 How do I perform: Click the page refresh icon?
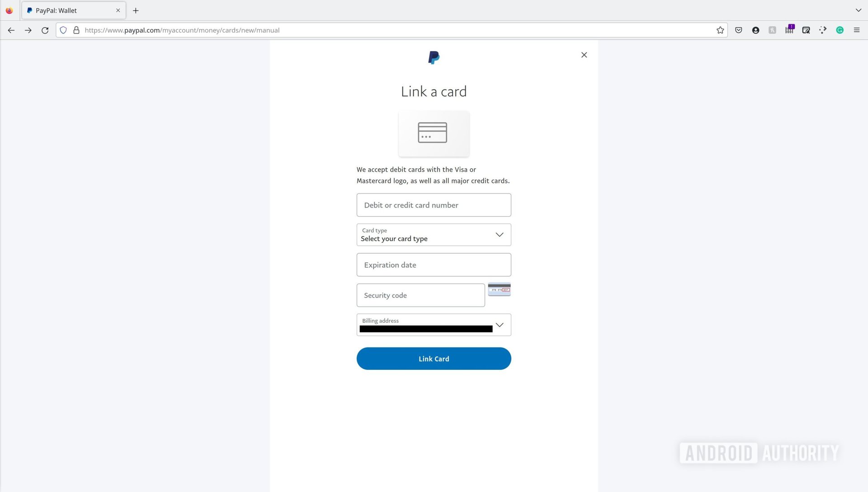(x=45, y=30)
